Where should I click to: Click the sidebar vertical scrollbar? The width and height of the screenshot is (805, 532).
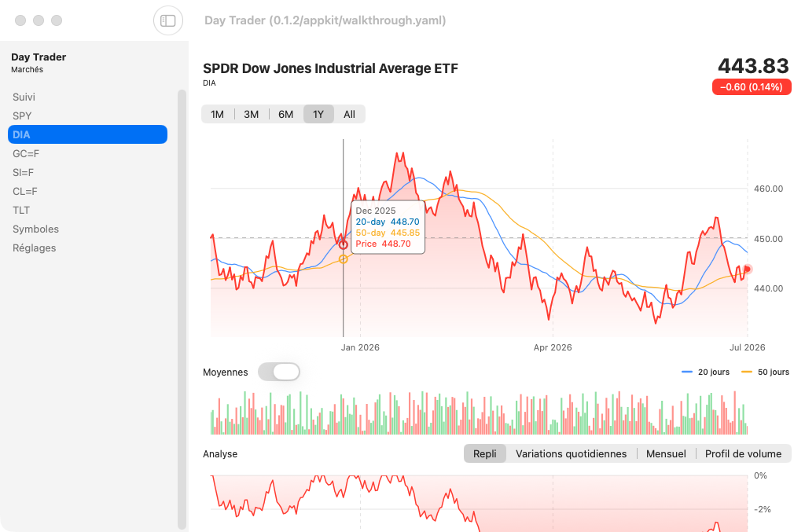click(182, 310)
